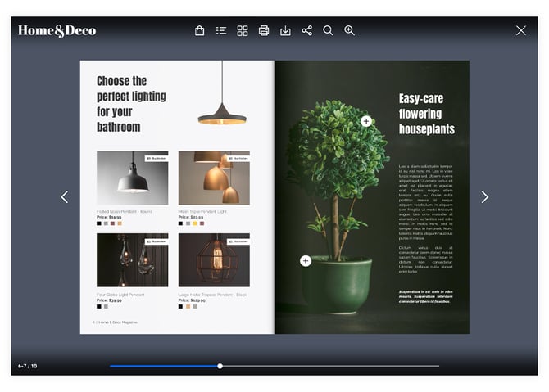Select black swatch for Fluted Glass Pendant

tap(99, 223)
